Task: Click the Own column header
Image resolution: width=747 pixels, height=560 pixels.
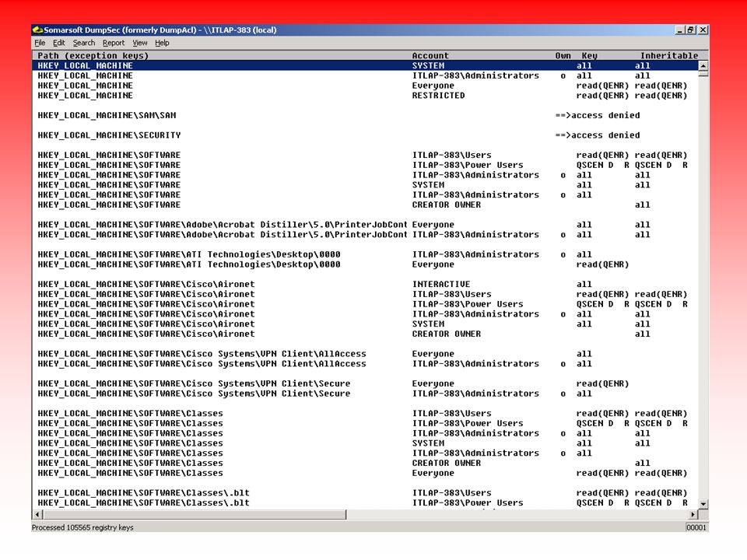Action: pos(563,56)
